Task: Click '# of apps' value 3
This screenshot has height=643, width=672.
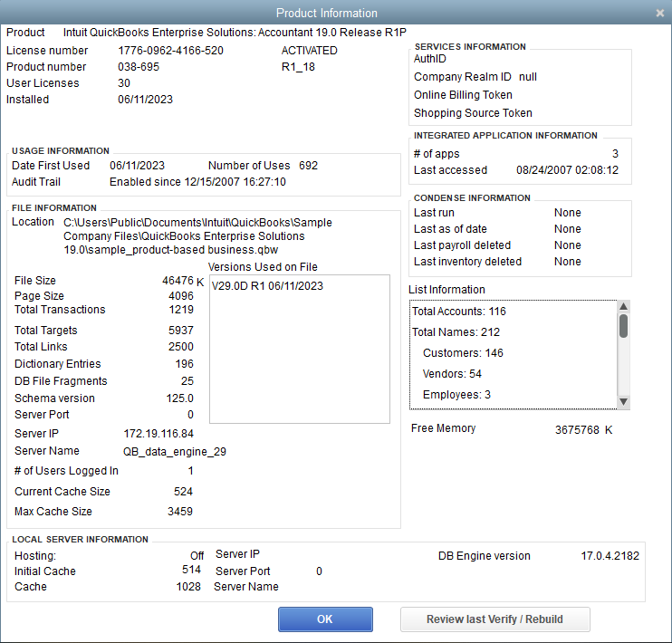Action: click(x=616, y=154)
